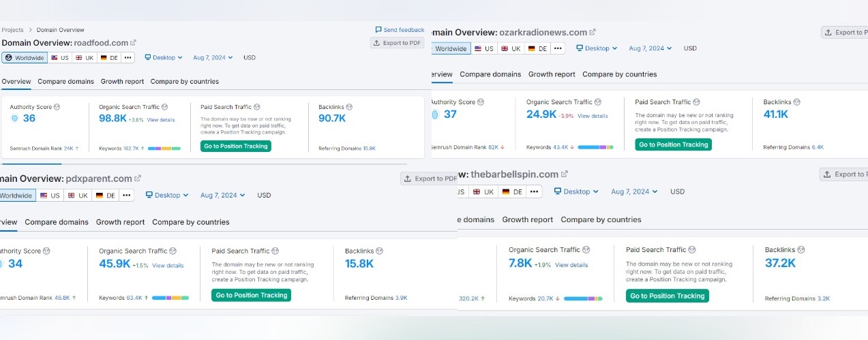Click View details link under roadfood.com organic traffic

[x=161, y=120]
